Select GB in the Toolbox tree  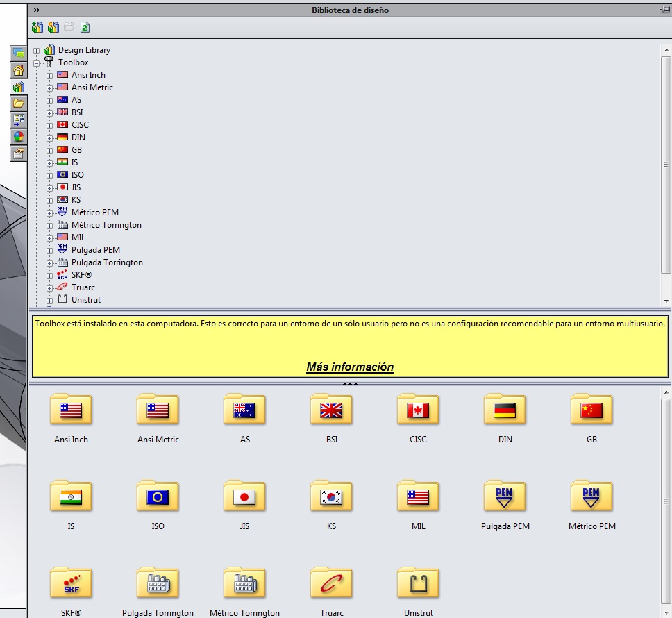77,150
